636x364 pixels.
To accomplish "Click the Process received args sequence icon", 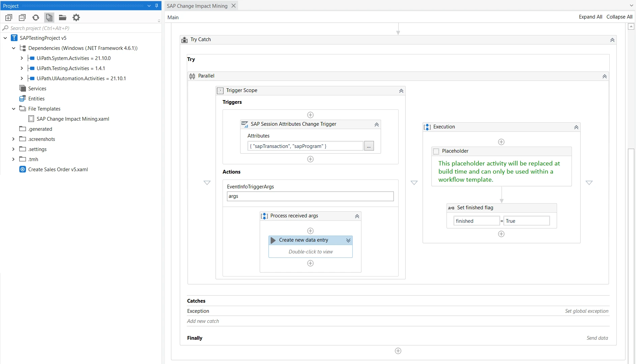I will 265,216.
